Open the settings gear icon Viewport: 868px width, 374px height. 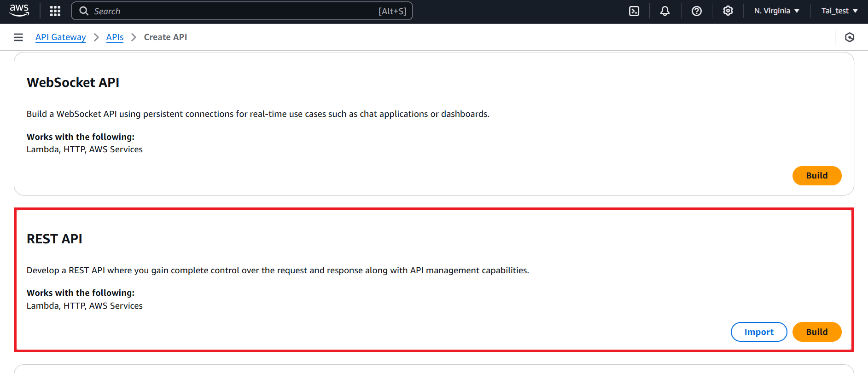pos(728,11)
